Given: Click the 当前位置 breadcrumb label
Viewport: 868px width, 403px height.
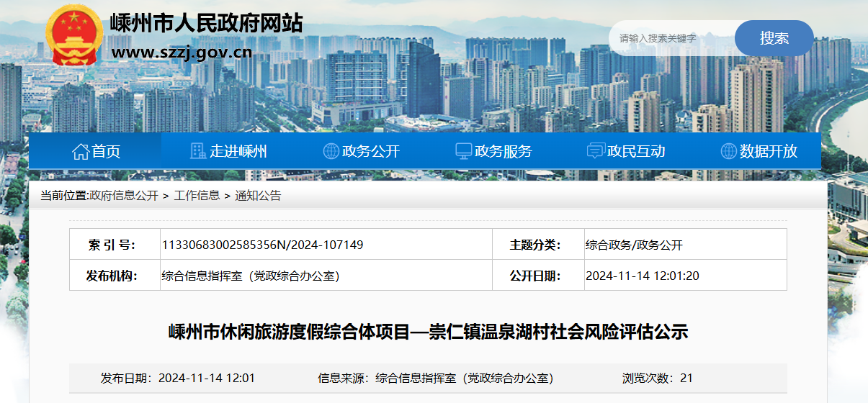Looking at the screenshot, I should pyautogui.click(x=64, y=196).
